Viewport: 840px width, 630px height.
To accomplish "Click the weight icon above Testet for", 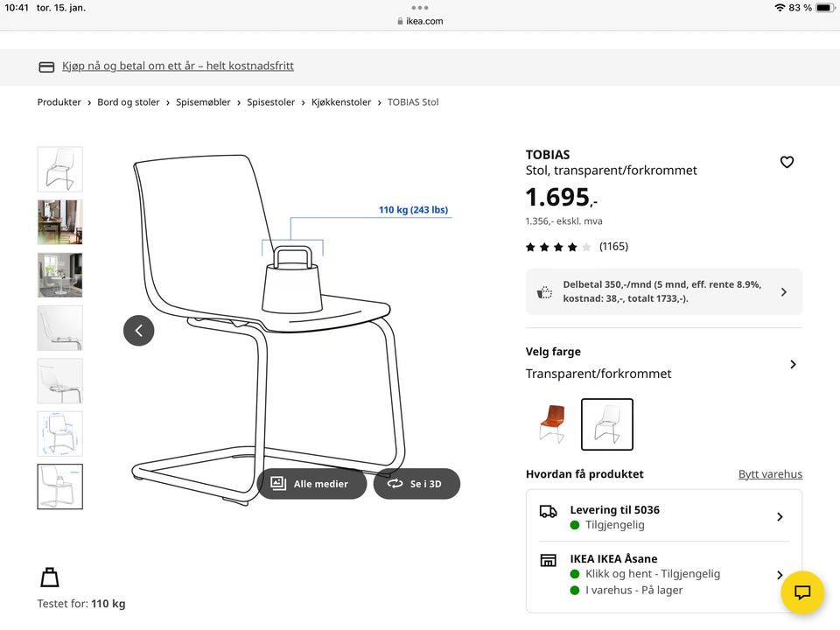I will 50,577.
